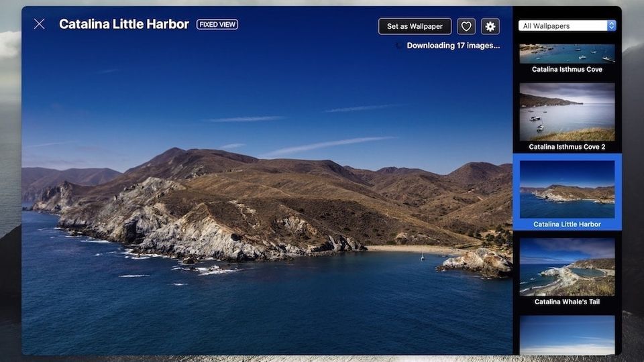Click the Catalina Isthmus Cove label
The image size is (644, 362).
[x=567, y=69]
